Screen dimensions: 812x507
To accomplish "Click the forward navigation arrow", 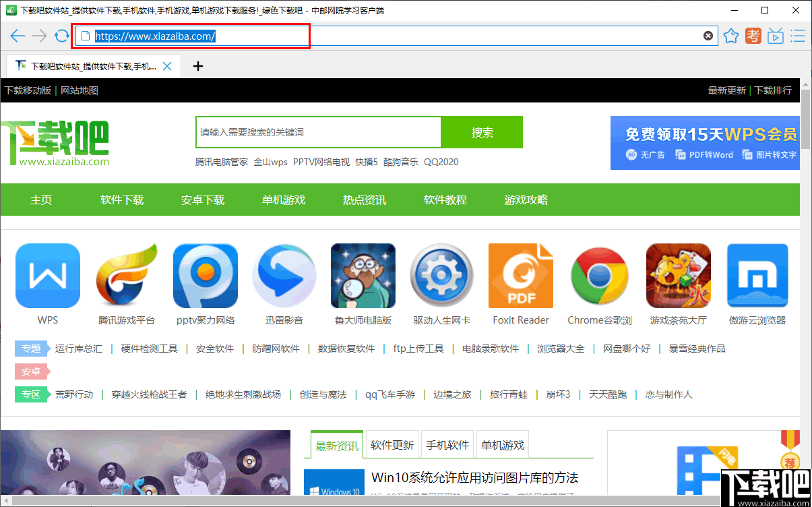I will pos(39,36).
